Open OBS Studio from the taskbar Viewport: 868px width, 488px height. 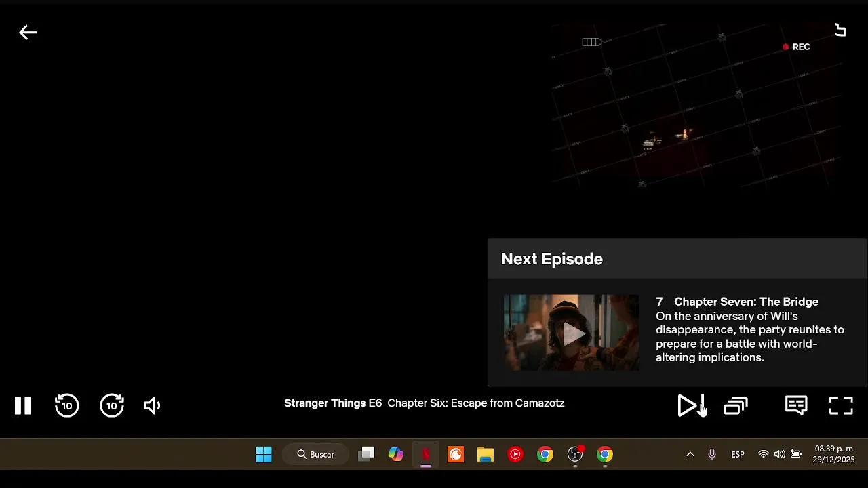pyautogui.click(x=575, y=454)
